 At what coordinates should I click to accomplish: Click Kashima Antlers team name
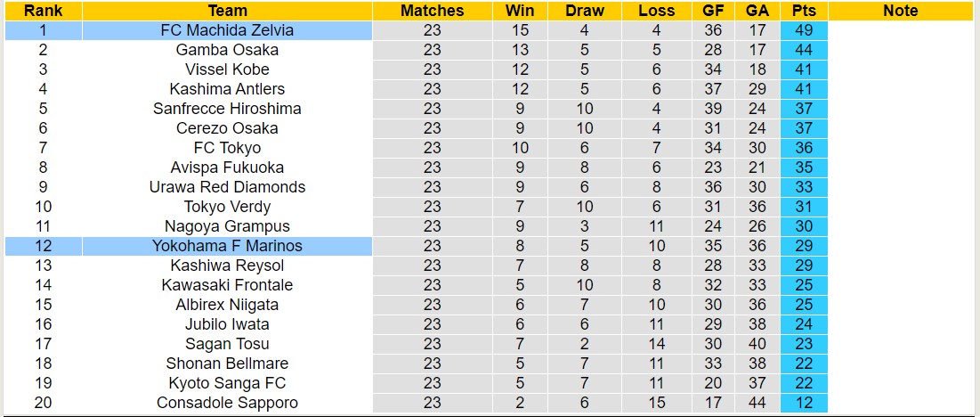click(x=227, y=89)
